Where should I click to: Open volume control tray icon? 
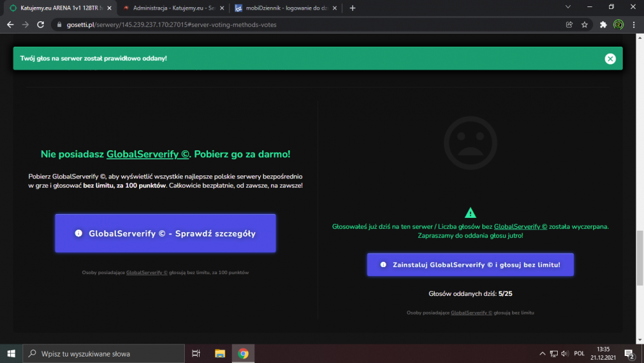click(x=565, y=353)
